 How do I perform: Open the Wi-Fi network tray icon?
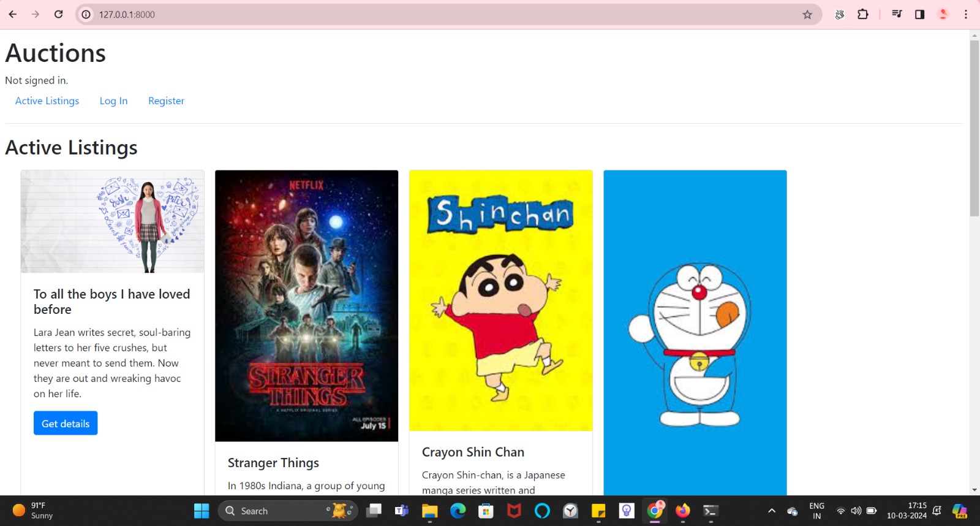point(841,511)
